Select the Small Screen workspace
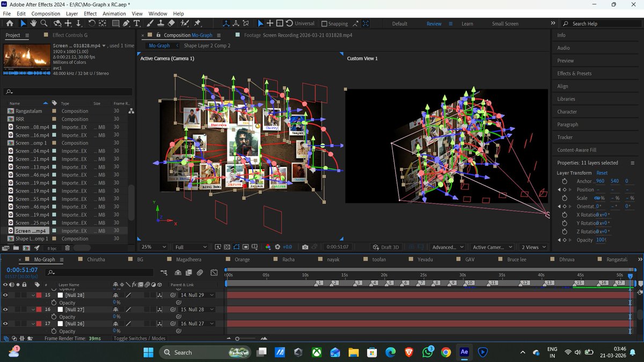644x362 pixels. (505, 24)
